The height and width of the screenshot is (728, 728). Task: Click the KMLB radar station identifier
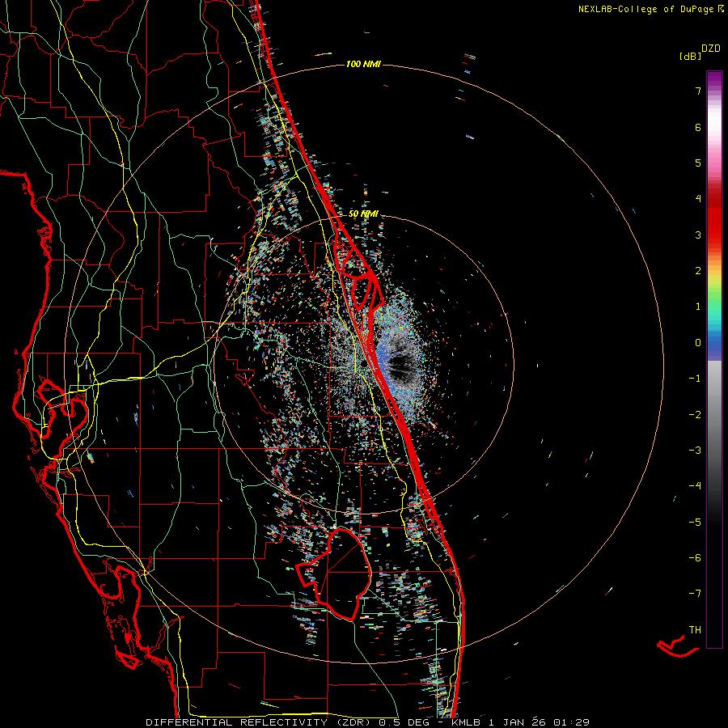click(x=465, y=722)
